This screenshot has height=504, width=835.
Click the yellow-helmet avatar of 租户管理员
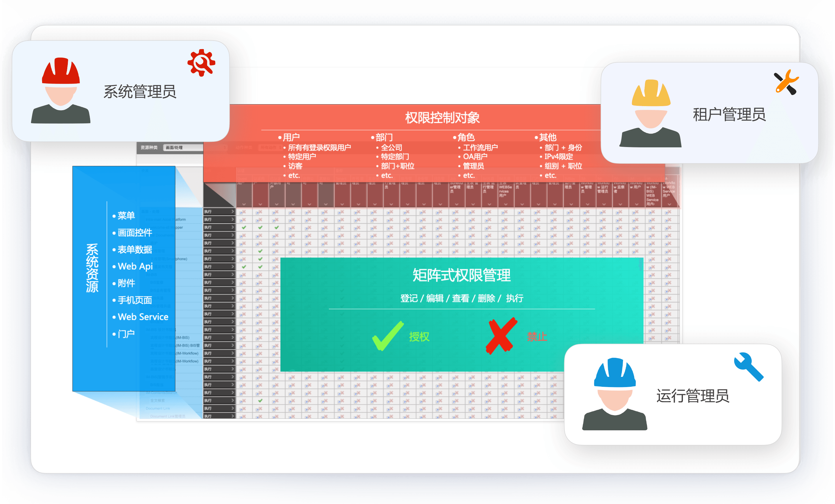(650, 113)
